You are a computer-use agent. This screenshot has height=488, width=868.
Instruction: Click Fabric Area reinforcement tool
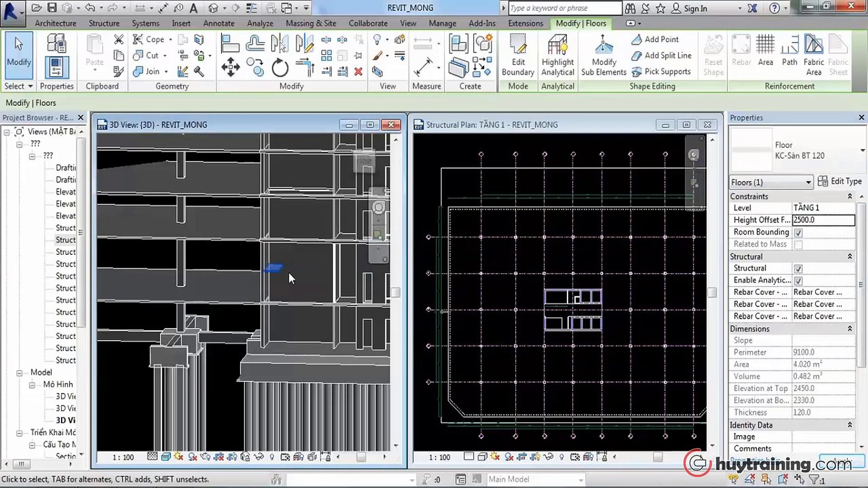coord(814,56)
